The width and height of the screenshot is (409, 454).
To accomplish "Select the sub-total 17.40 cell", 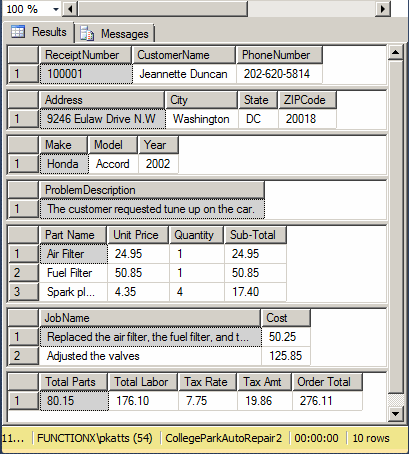I will coord(255,292).
